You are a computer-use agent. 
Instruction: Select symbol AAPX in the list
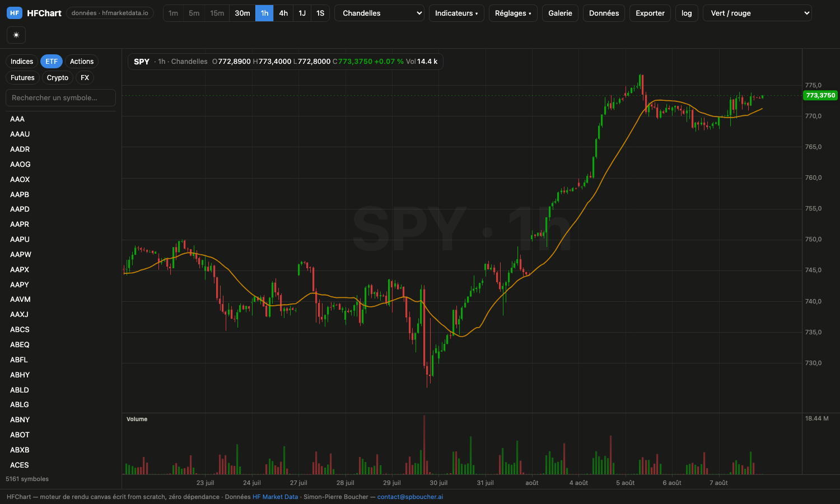60,269
